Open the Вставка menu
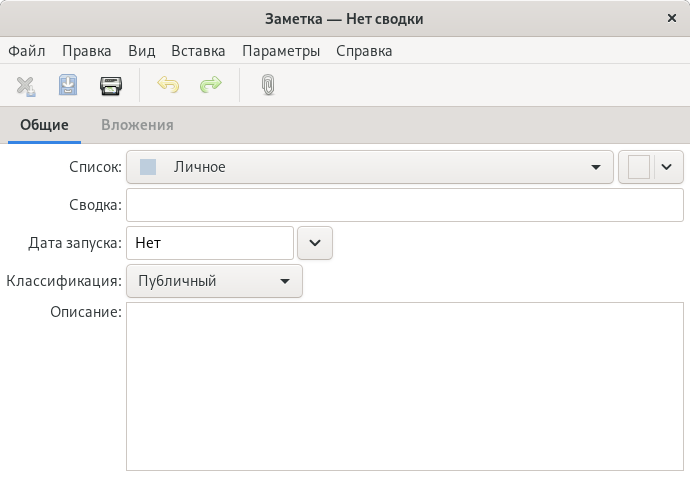 click(x=198, y=51)
